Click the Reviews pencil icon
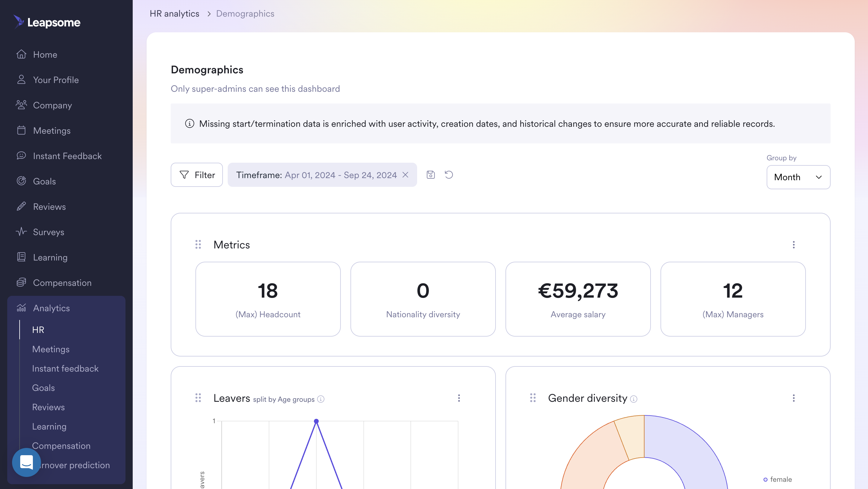 21,206
